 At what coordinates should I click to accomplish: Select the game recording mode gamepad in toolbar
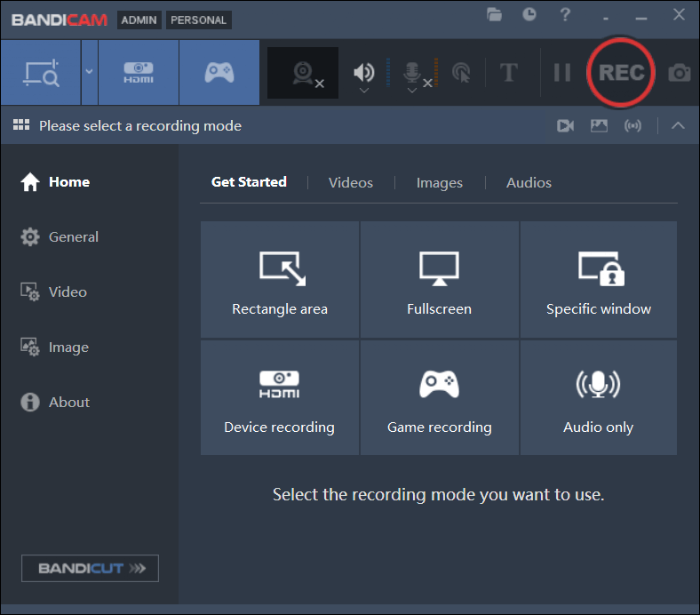pyautogui.click(x=219, y=72)
